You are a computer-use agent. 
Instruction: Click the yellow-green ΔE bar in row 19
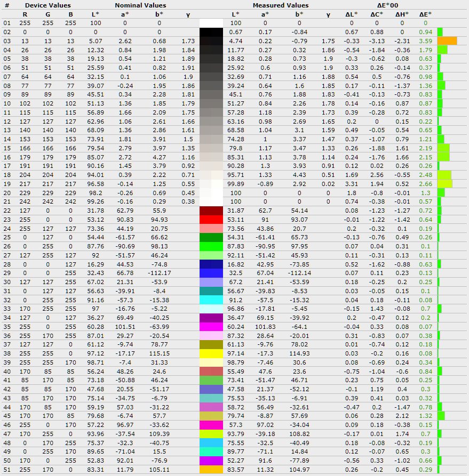(444, 184)
